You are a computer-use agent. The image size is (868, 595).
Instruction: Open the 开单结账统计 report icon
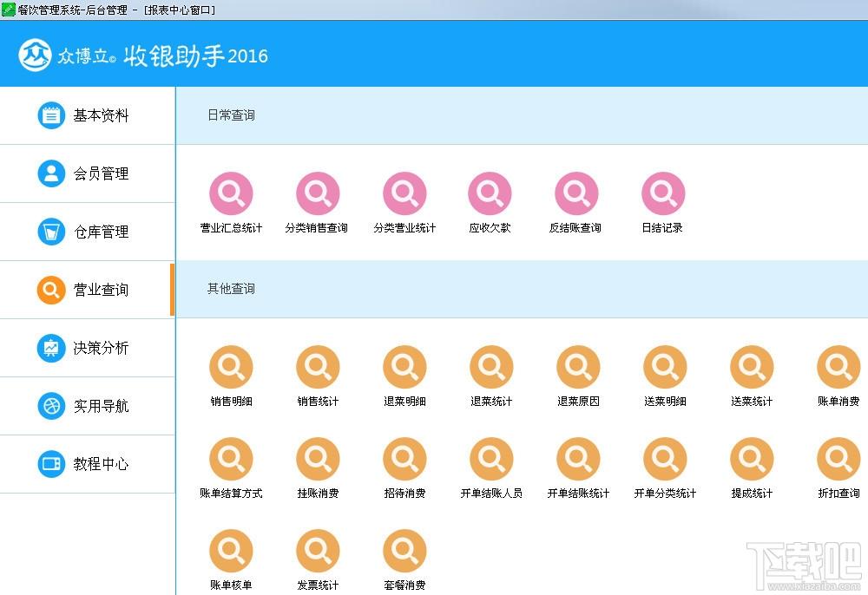[x=578, y=459]
